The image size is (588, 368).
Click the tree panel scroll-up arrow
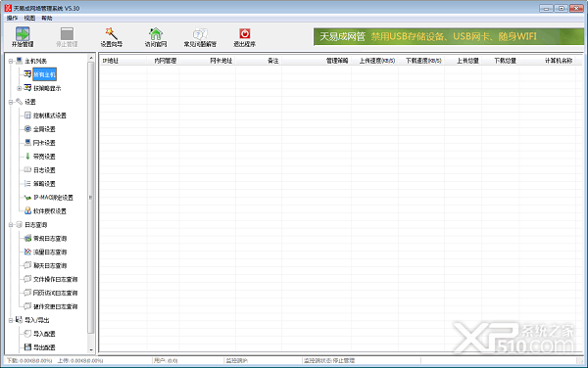click(91, 58)
